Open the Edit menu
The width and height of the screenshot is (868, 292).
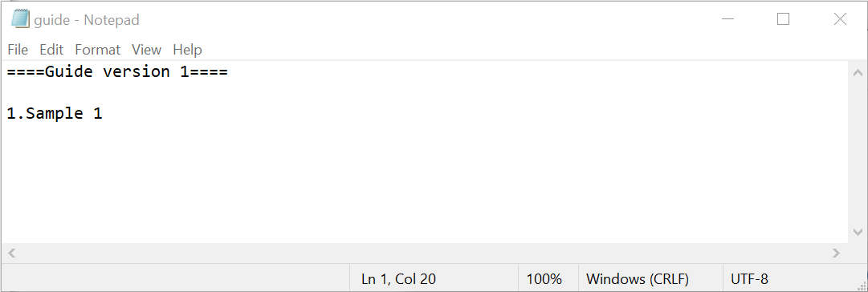pos(51,50)
